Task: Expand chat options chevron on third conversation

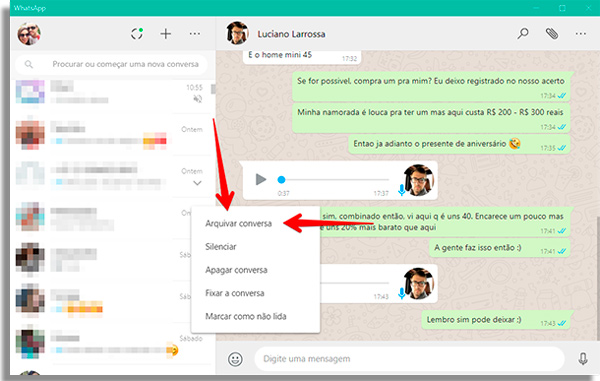Action: pos(197,183)
